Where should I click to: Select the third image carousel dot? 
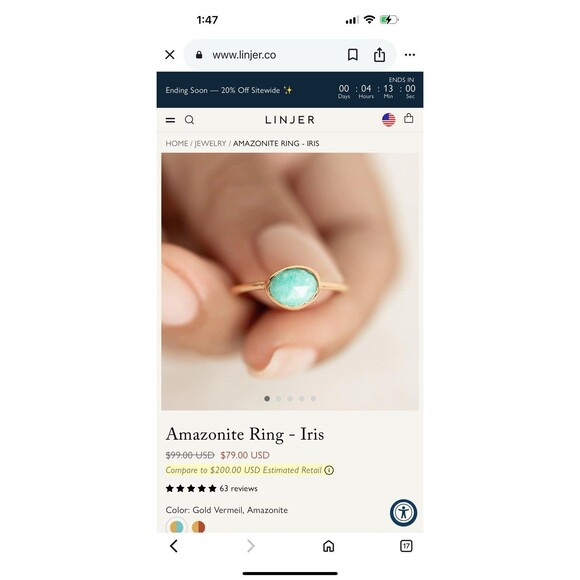tap(290, 398)
